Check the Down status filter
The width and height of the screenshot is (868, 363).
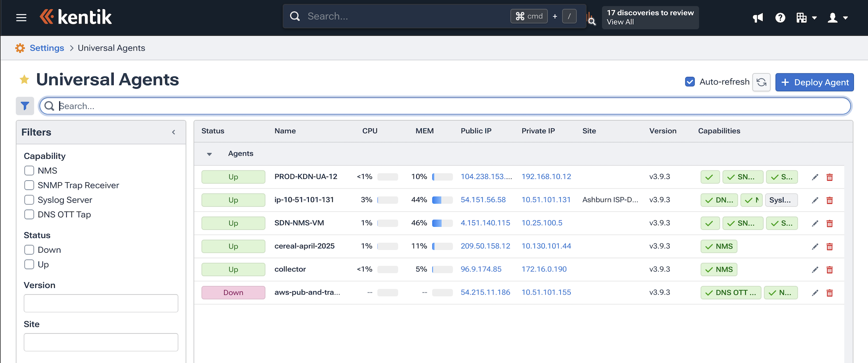[29, 250]
